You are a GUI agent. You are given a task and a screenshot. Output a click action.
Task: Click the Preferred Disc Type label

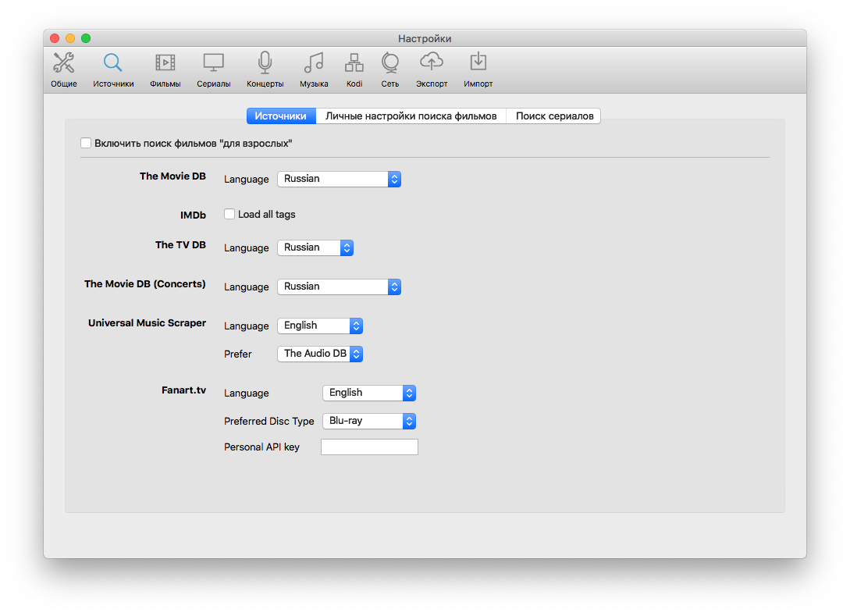pos(269,422)
